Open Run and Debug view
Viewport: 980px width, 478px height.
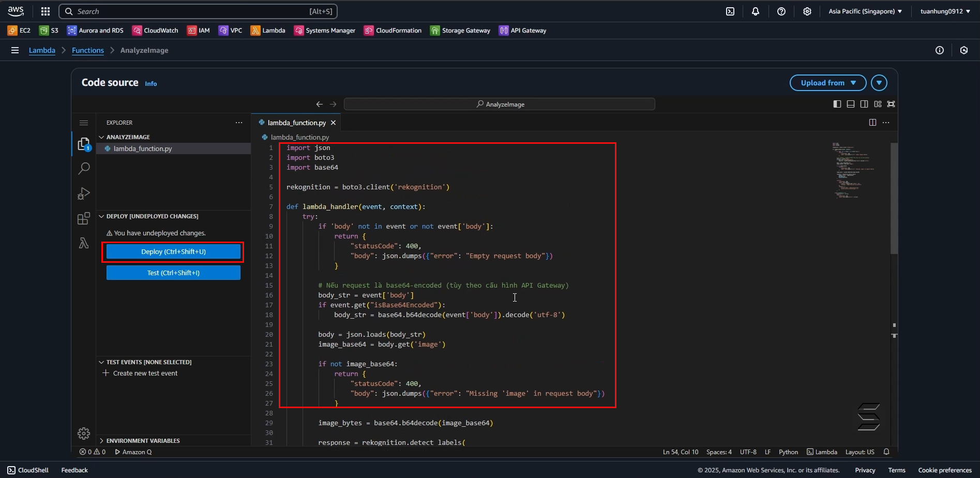pos(84,193)
